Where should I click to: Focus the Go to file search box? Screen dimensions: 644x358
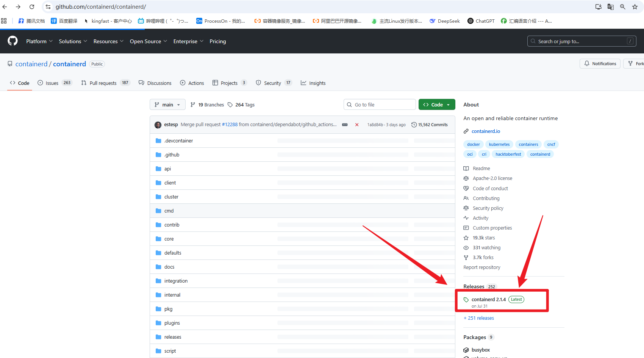[380, 105]
